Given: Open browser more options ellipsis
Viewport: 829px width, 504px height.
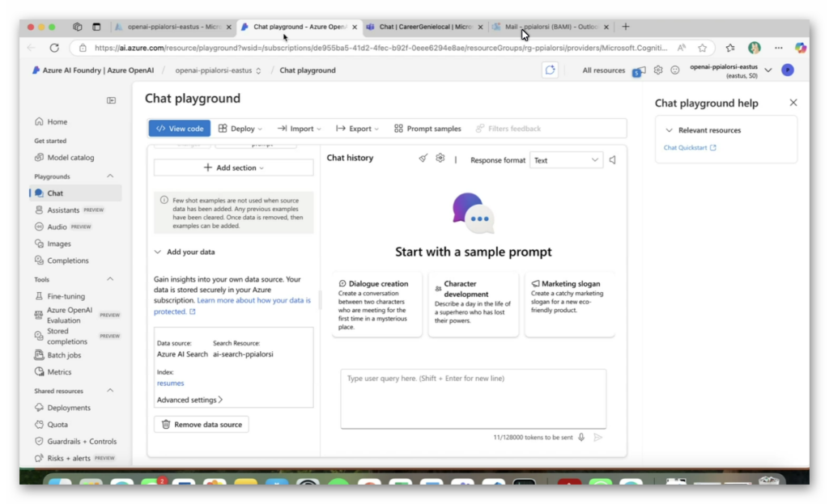Looking at the screenshot, I should (778, 48).
